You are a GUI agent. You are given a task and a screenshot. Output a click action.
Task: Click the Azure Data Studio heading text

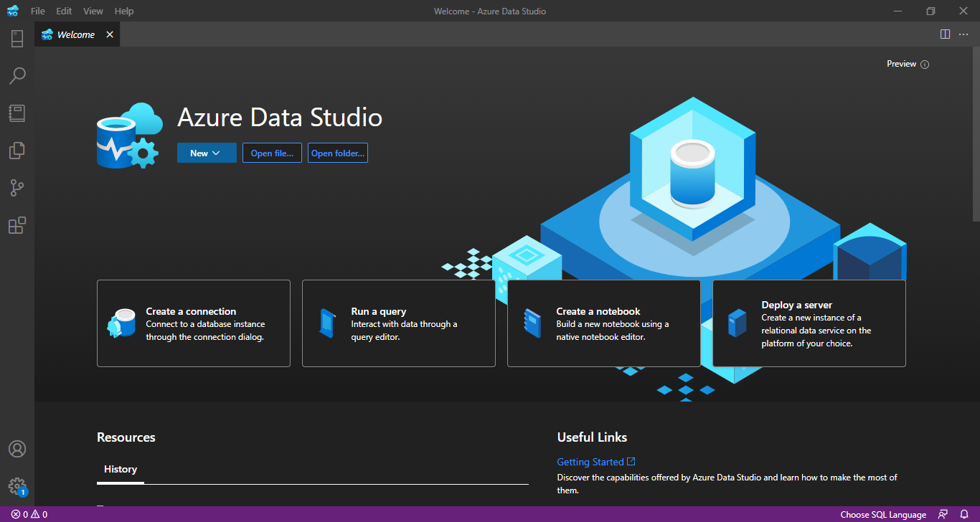pos(280,118)
